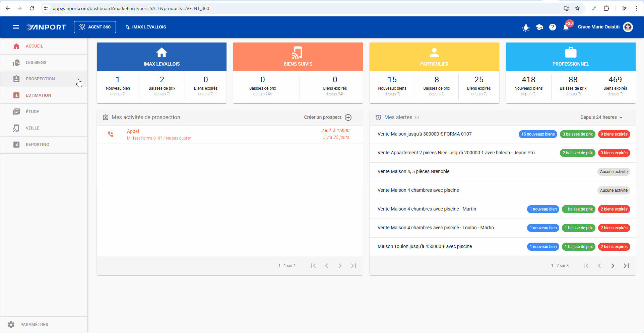View PARTICULIER 8 baisses de prix

437,86
